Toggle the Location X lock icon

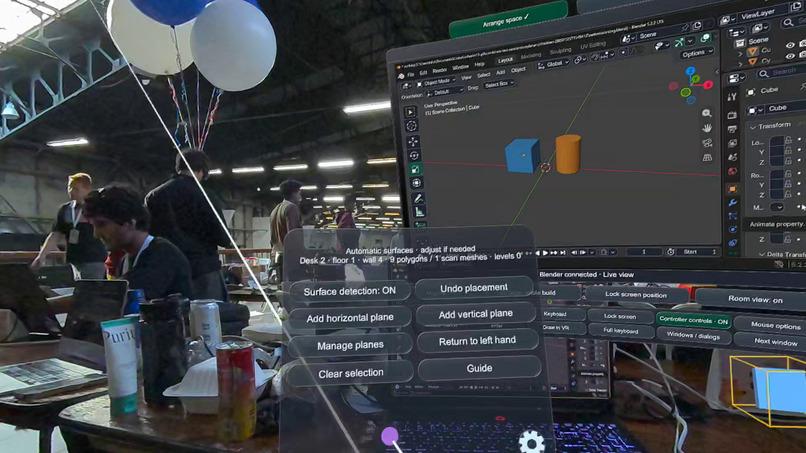788,140
